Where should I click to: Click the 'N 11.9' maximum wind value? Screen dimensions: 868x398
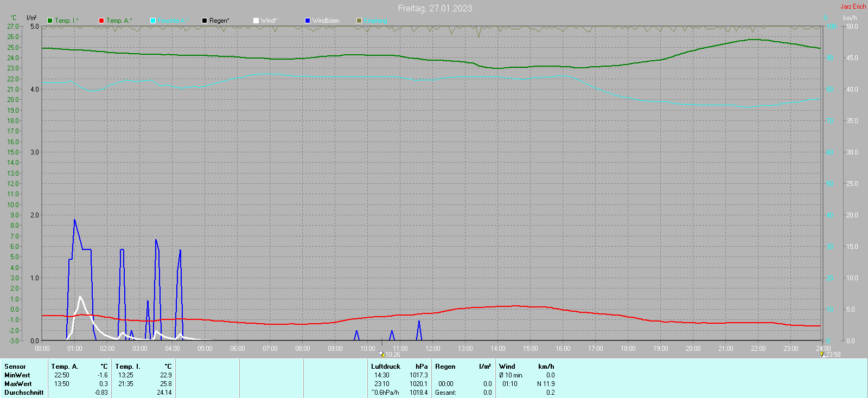point(546,384)
